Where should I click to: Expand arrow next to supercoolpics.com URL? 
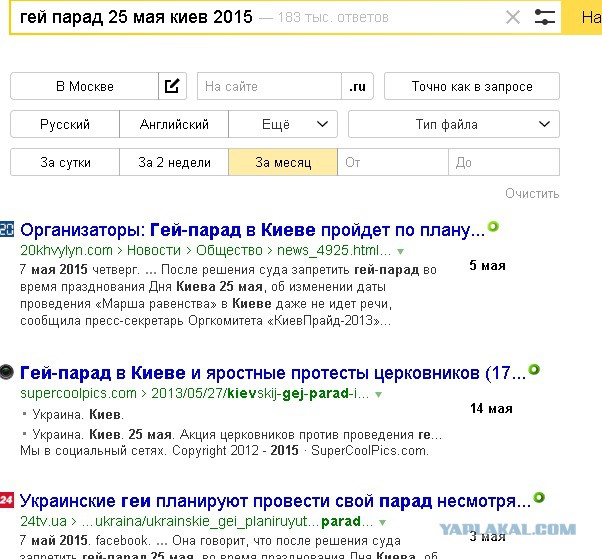(379, 395)
